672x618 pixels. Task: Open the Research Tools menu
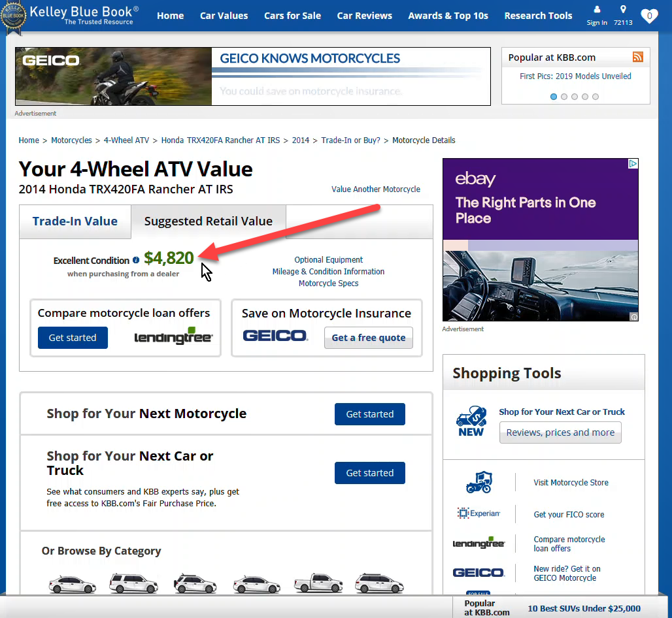(538, 16)
